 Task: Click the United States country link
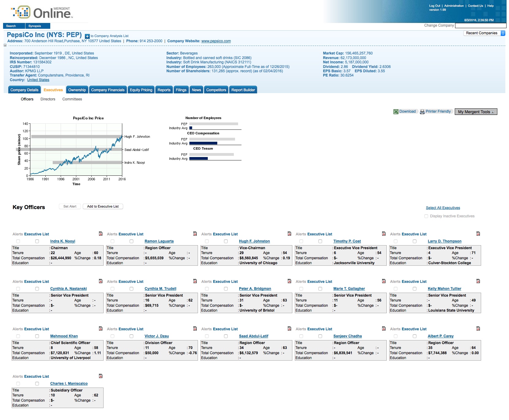38,80
